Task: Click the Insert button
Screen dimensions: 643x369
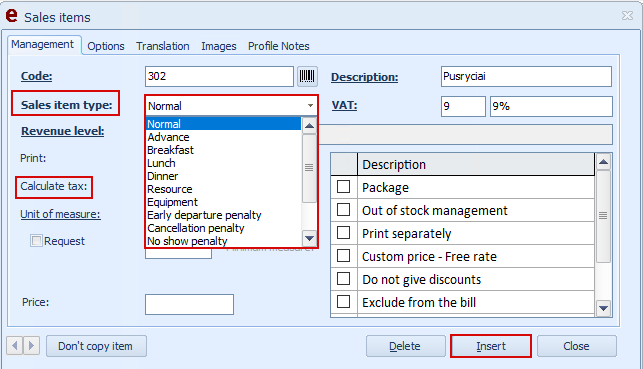Action: 491,346
